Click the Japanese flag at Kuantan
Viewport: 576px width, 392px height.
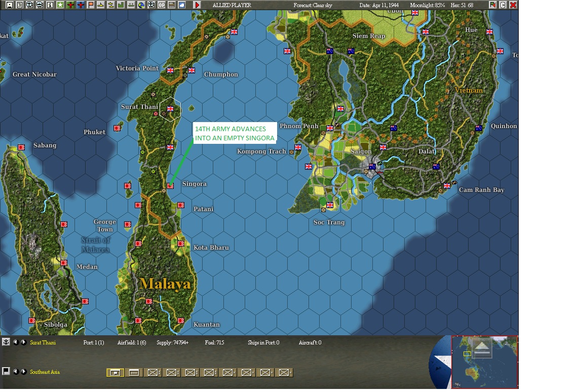tap(181, 321)
